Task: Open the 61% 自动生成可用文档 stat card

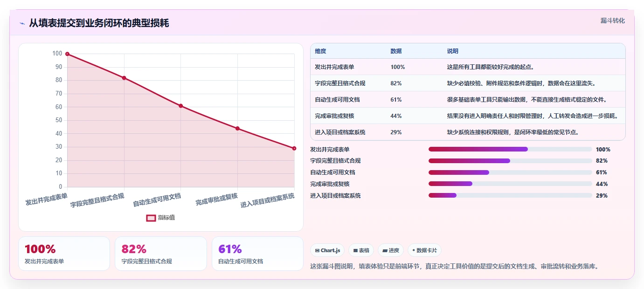Action: click(x=257, y=254)
